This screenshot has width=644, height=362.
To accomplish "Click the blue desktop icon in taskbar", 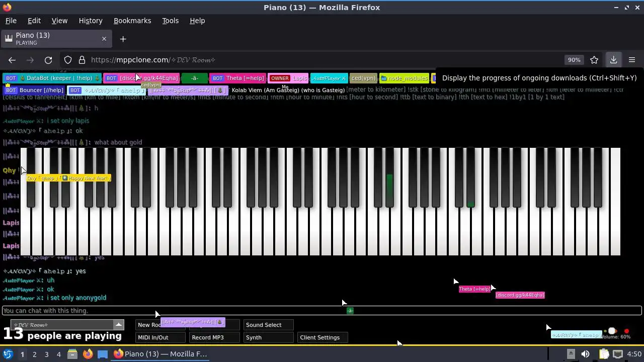I will [103, 354].
